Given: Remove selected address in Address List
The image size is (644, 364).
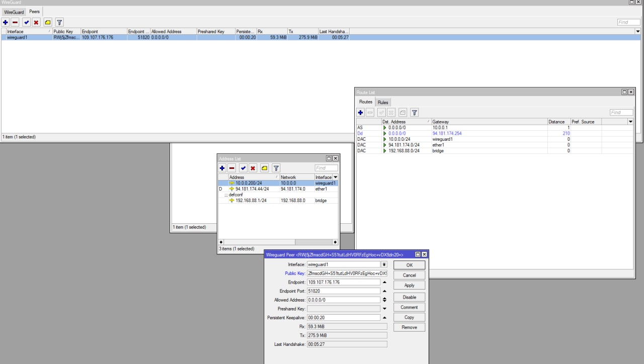Looking at the screenshot, I should [x=231, y=168].
